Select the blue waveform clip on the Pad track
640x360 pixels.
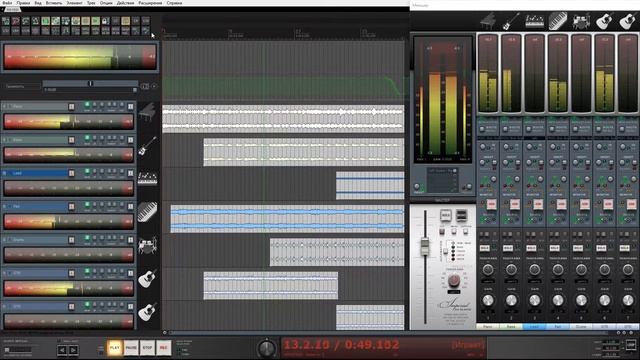[287, 219]
